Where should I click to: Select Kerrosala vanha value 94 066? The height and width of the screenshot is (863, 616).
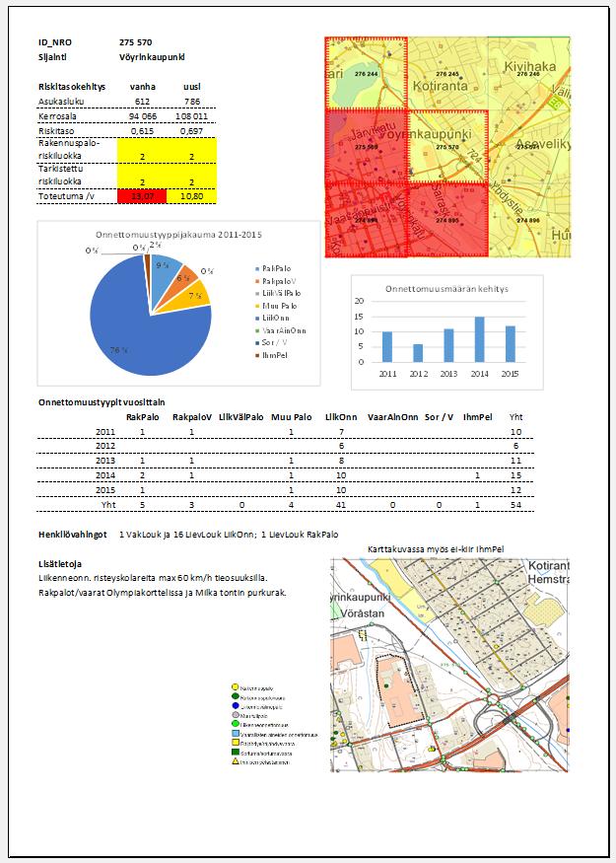(x=143, y=116)
